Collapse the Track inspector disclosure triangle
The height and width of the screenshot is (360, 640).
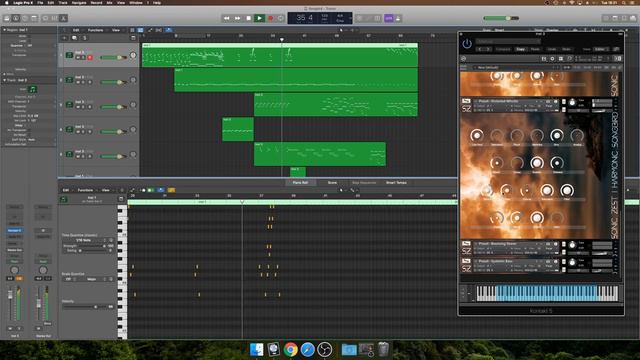[x=4, y=80]
